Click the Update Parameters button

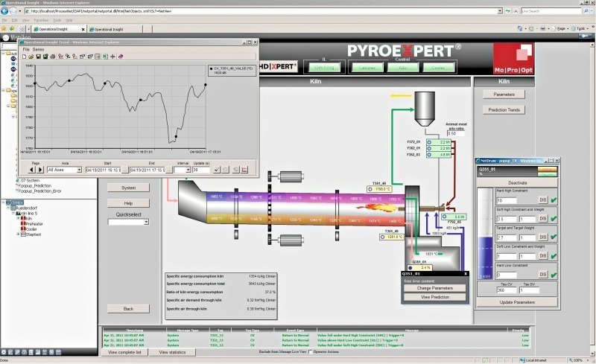(517, 302)
